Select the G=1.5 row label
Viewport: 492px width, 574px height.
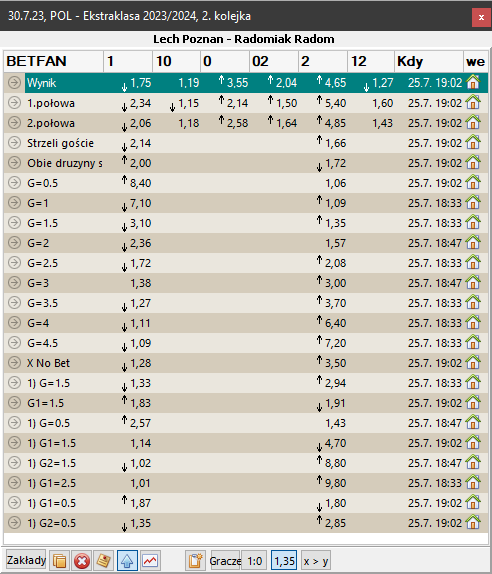[42, 223]
